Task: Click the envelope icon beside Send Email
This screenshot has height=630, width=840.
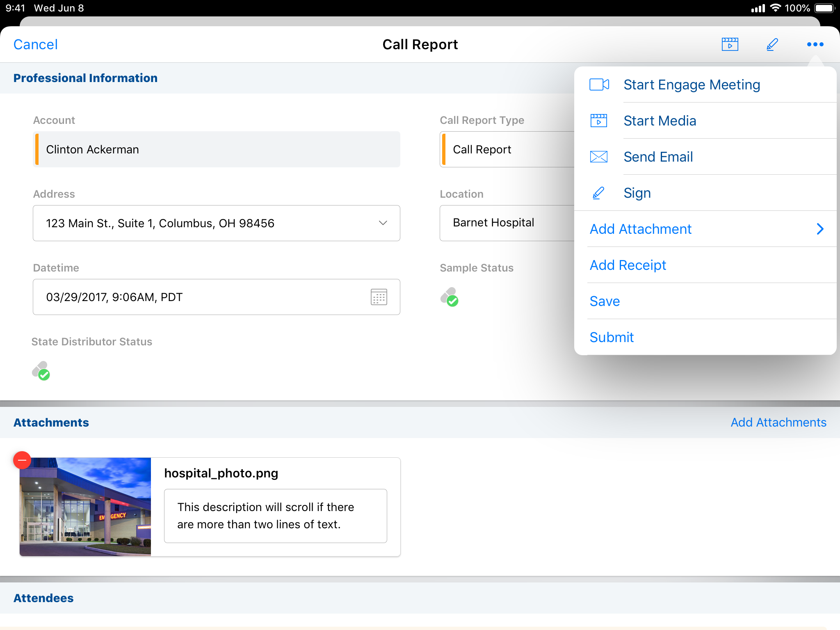Action: coord(599,157)
